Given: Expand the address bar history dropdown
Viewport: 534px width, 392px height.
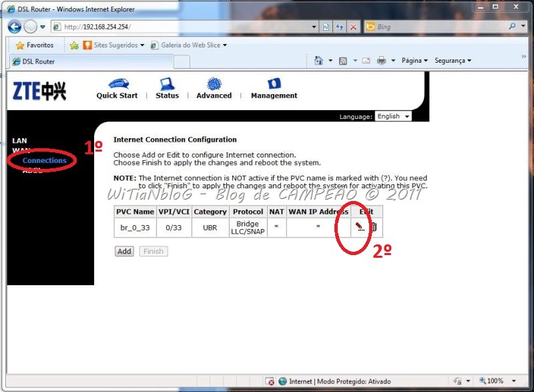Looking at the screenshot, I should (314, 27).
